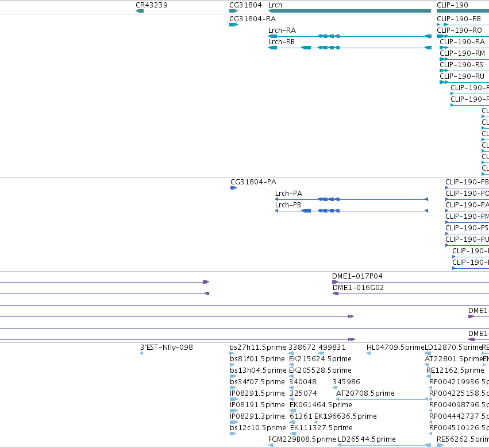Viewport: 489px width, 448px height.
Task: Select protein Lrch-PA
Action: point(288,194)
